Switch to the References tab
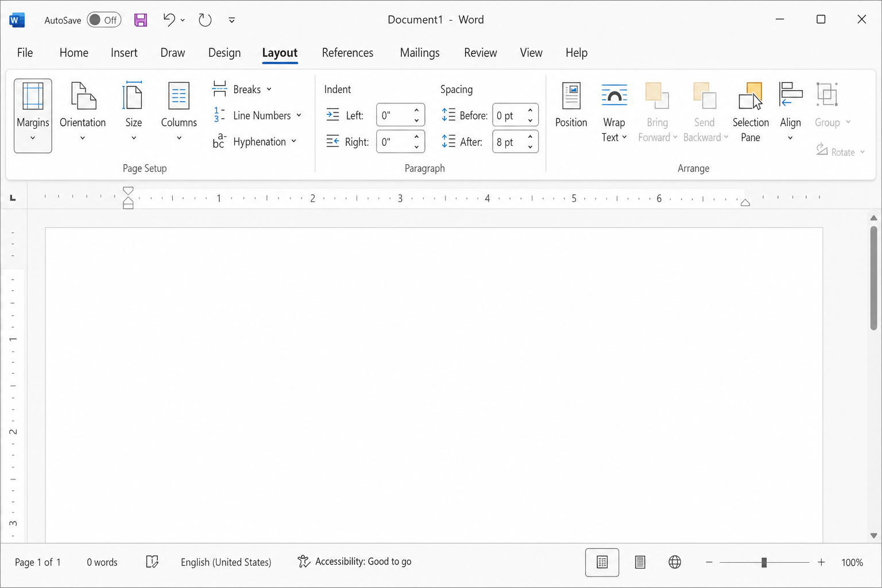 pos(347,53)
